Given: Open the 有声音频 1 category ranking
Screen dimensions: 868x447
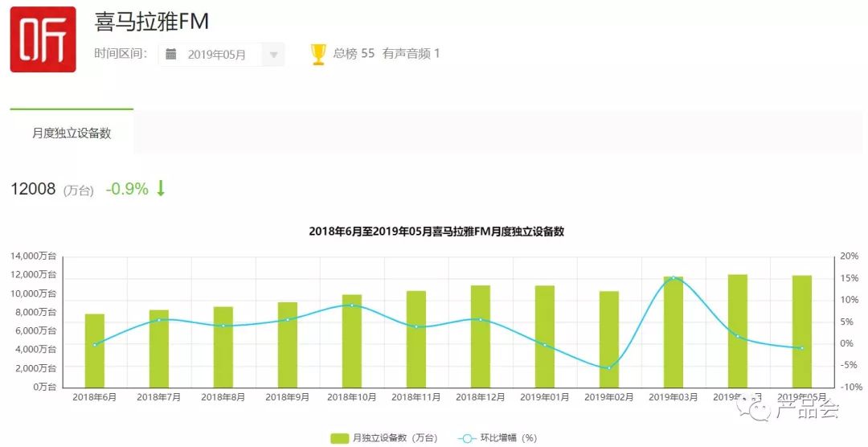Looking at the screenshot, I should tap(411, 54).
